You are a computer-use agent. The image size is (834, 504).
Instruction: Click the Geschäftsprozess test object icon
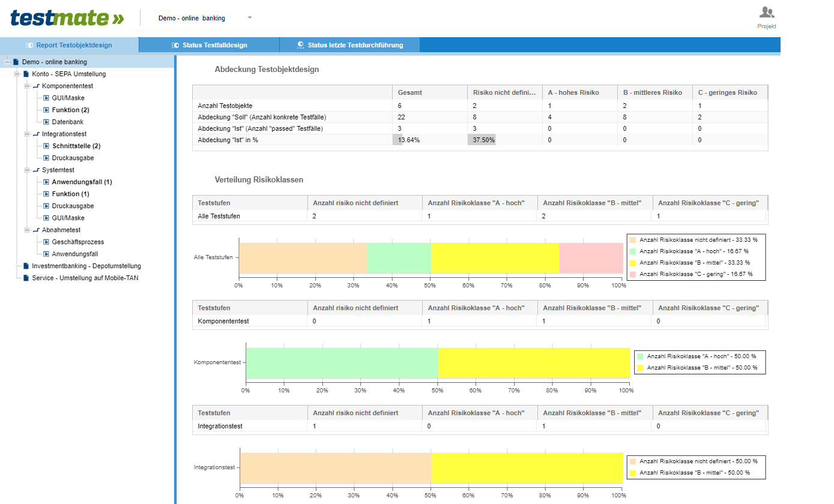[46, 242]
